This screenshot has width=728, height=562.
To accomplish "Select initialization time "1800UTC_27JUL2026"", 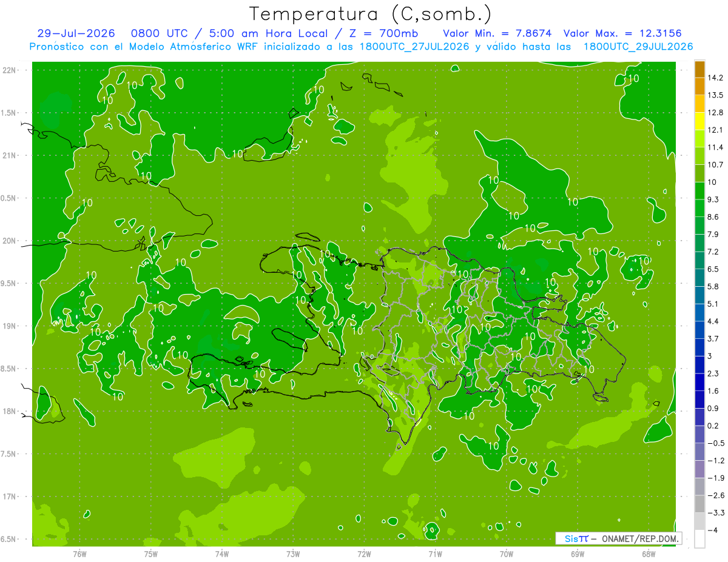I will [414, 47].
